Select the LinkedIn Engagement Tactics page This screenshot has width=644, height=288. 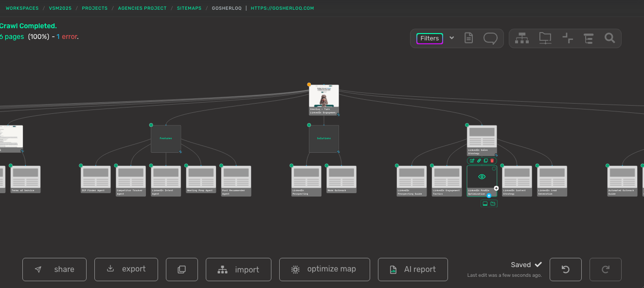point(447,181)
